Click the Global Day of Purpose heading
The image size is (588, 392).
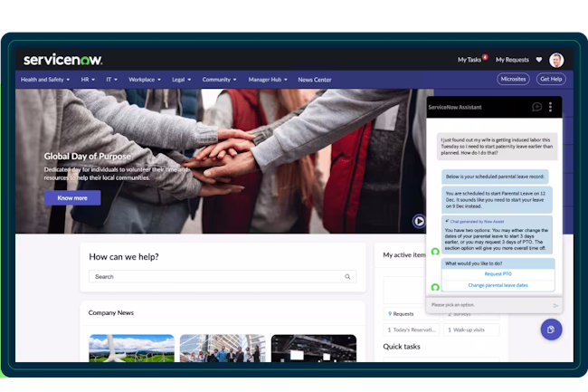[x=88, y=157]
